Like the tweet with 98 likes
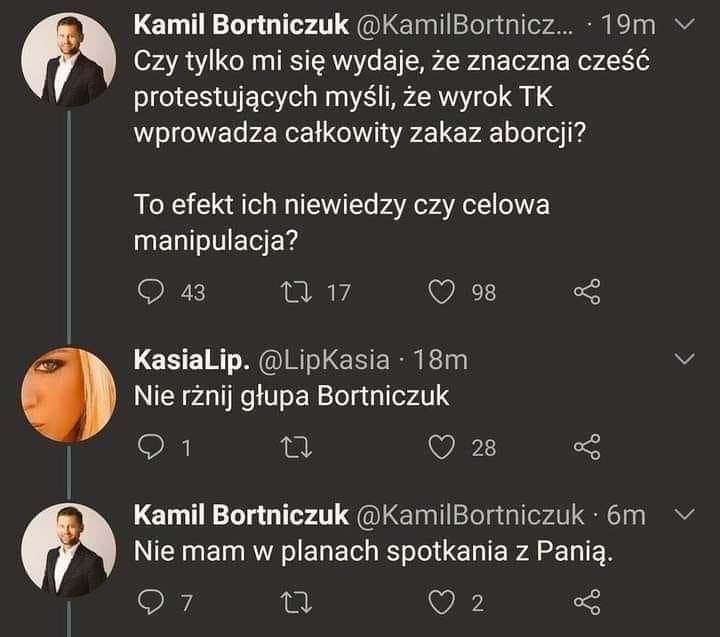The width and height of the screenshot is (720, 637). 441,292
